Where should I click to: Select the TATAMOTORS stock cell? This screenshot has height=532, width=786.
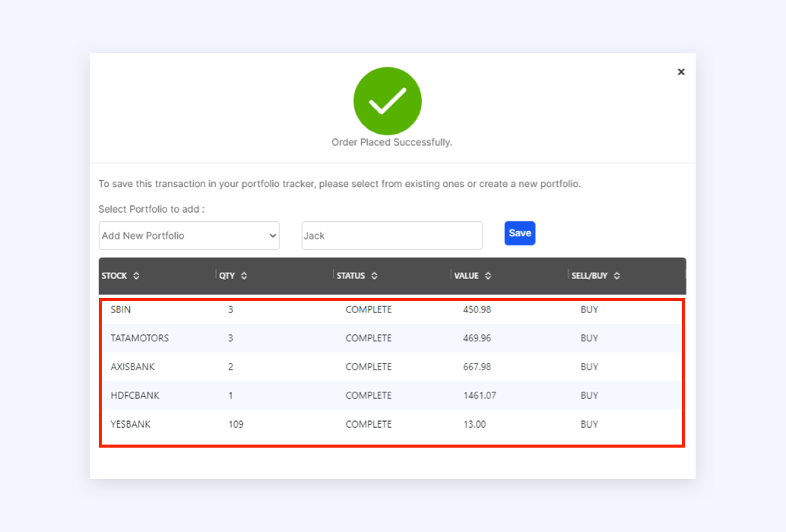point(140,338)
